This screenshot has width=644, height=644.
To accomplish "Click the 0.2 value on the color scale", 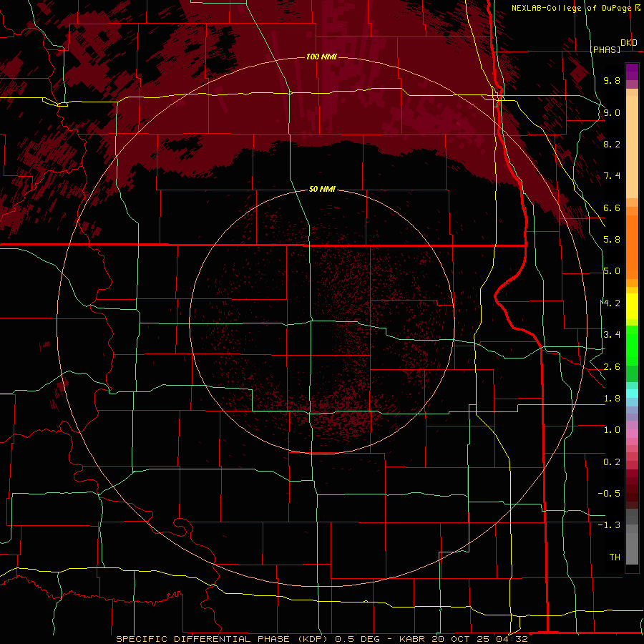I will (612, 462).
